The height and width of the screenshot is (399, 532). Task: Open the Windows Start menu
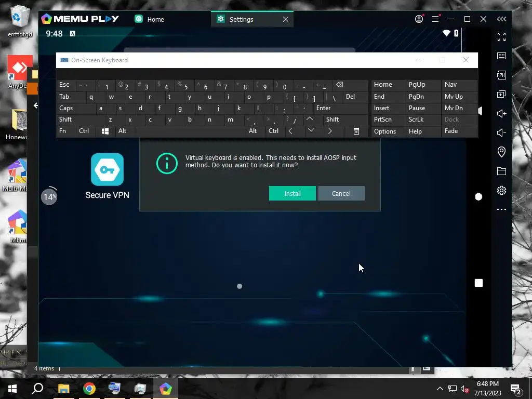[12, 389]
